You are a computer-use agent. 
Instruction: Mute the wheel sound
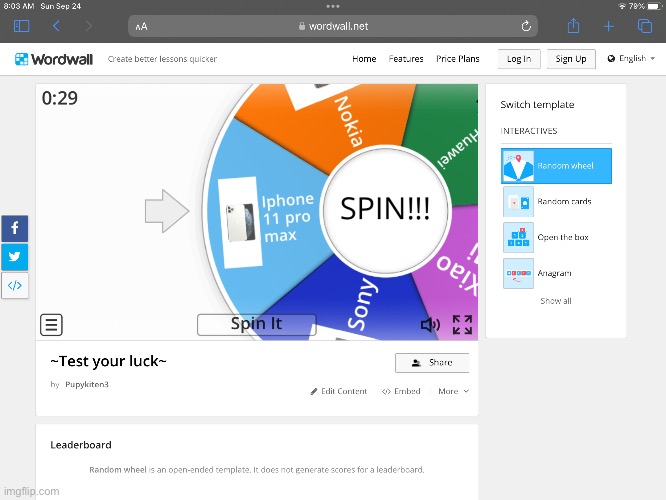pyautogui.click(x=430, y=325)
